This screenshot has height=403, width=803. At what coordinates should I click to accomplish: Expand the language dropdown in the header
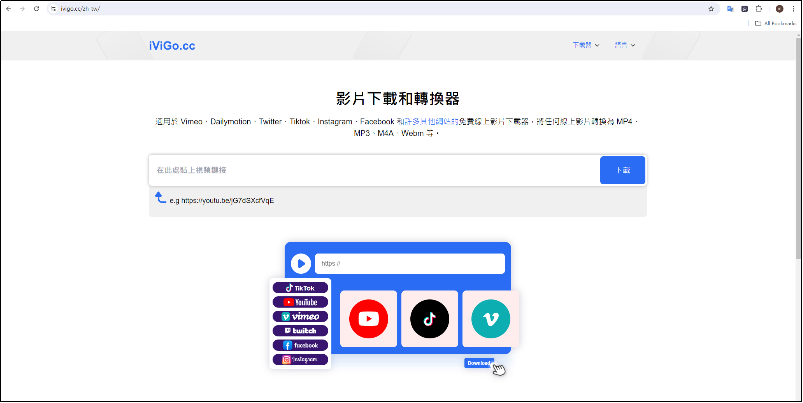coord(625,45)
